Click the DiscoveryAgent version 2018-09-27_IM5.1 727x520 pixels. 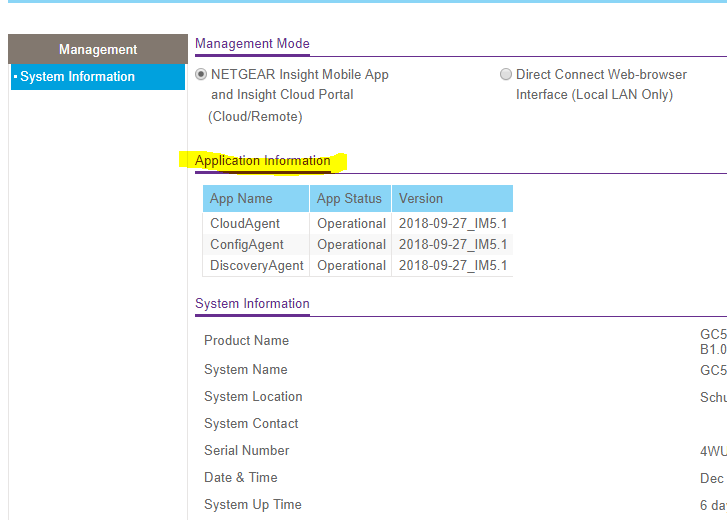pyautogui.click(x=453, y=266)
